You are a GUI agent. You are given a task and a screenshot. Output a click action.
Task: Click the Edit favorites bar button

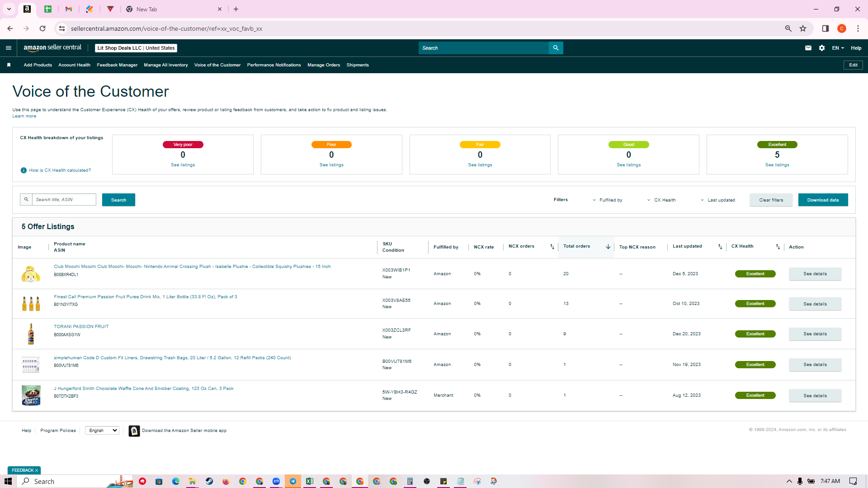tap(853, 65)
